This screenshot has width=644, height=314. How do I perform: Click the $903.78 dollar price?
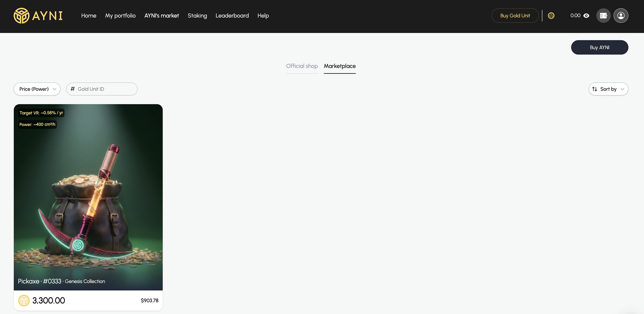(149, 300)
